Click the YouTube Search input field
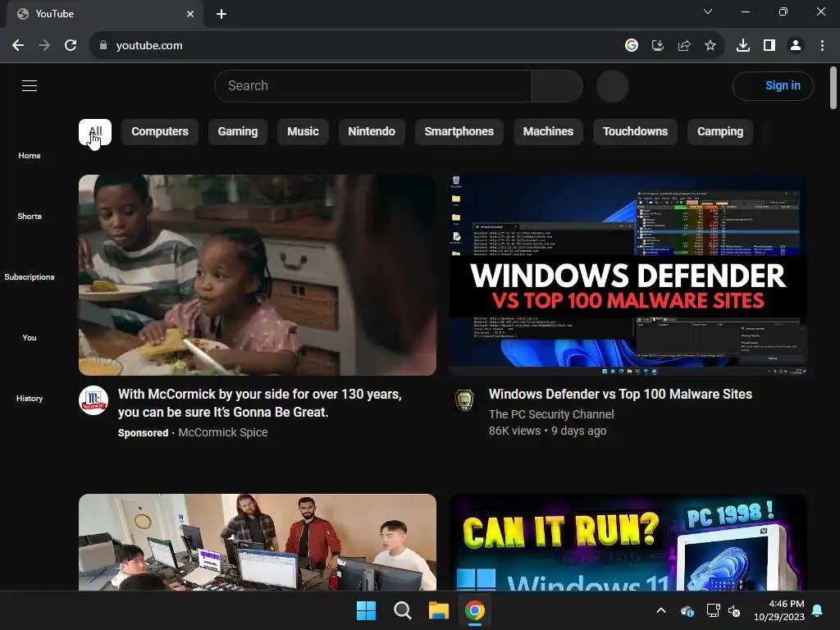 (x=373, y=85)
